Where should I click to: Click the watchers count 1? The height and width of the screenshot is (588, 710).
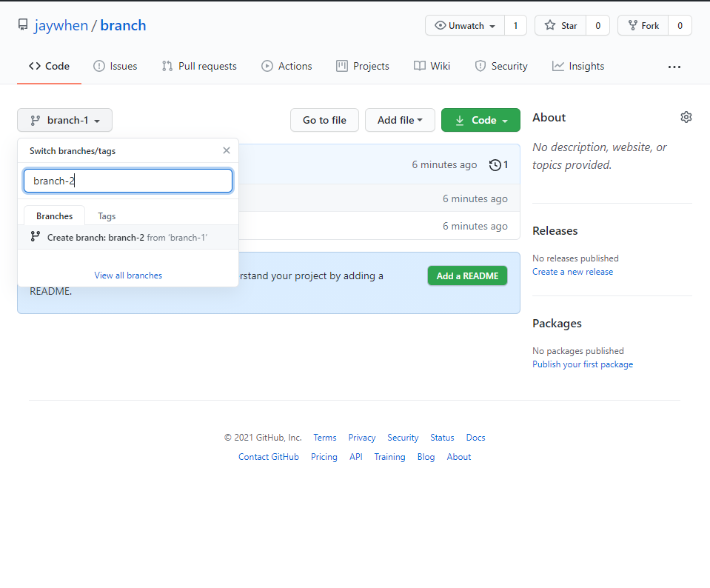pyautogui.click(x=515, y=26)
